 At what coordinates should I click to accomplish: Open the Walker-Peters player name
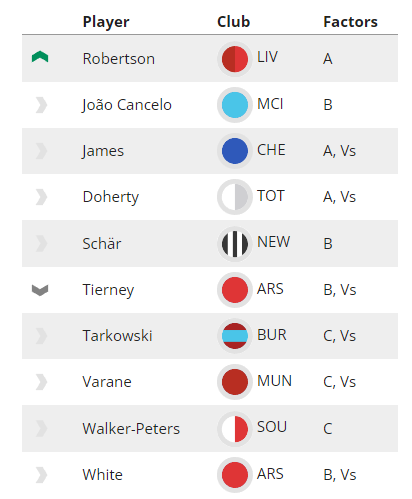pyautogui.click(x=131, y=429)
